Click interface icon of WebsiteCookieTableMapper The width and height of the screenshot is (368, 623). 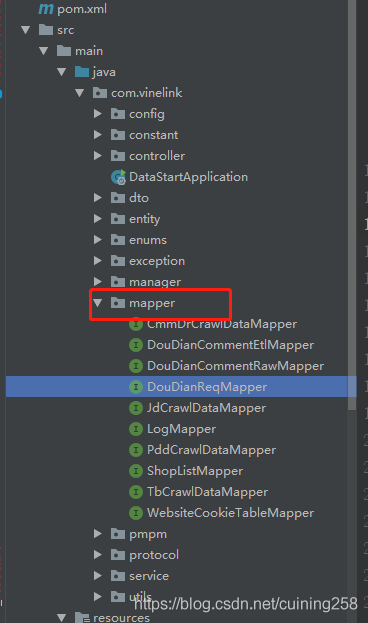pos(136,513)
